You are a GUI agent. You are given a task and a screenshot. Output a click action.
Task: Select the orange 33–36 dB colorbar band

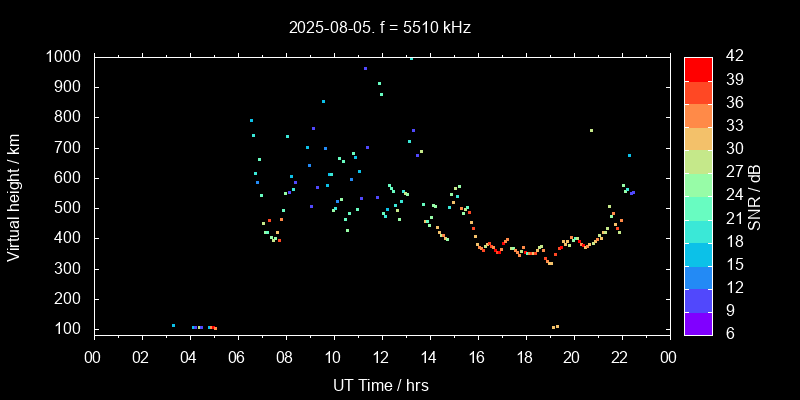(x=697, y=114)
